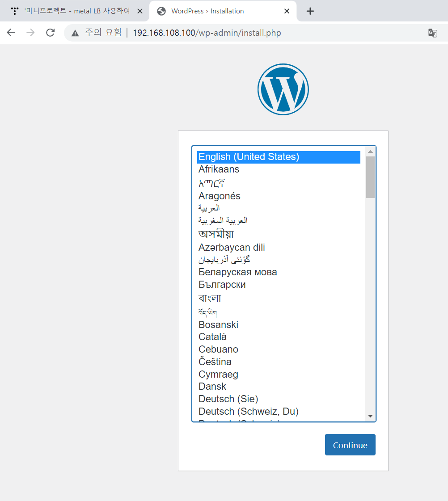The width and height of the screenshot is (448, 501).
Task: Select the Amharic language entry አማርኛ
Action: coord(279,183)
